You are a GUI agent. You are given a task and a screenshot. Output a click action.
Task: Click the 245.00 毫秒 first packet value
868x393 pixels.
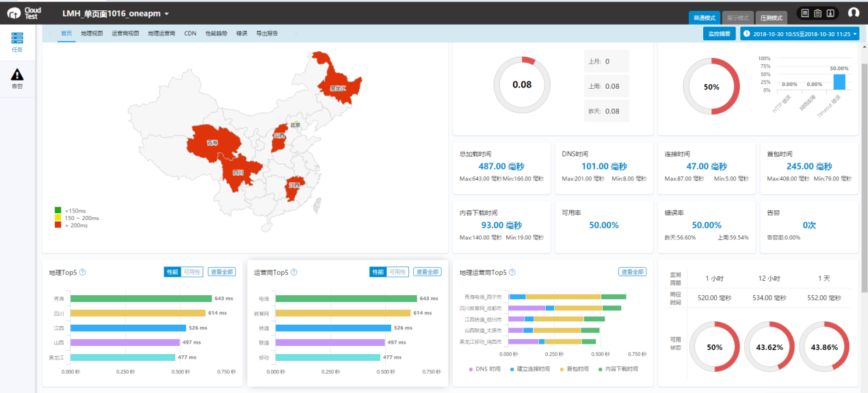point(808,166)
